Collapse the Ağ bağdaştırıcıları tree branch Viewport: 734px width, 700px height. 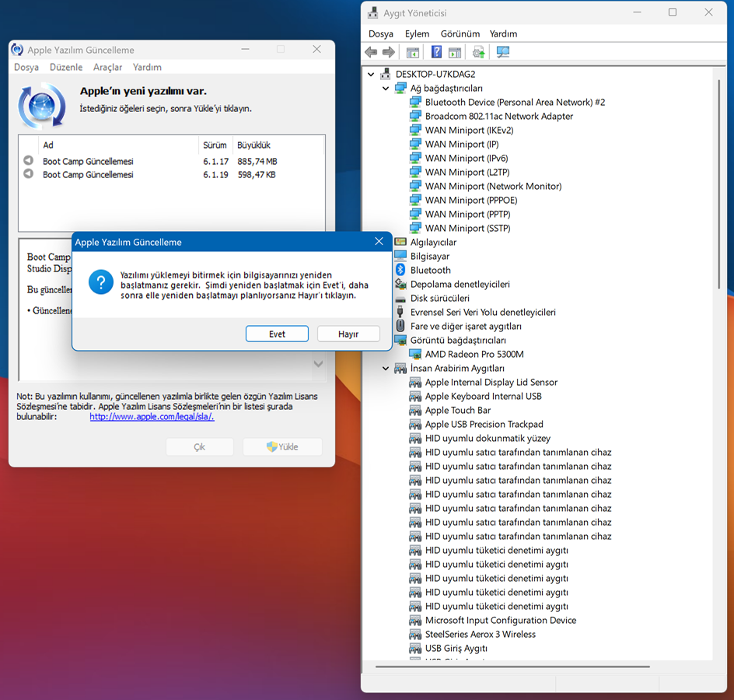[386, 88]
